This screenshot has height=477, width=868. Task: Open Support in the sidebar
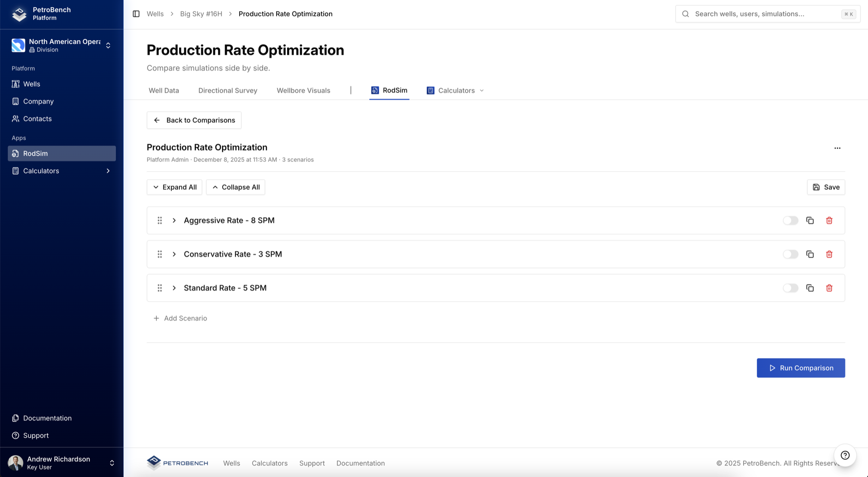(62, 435)
